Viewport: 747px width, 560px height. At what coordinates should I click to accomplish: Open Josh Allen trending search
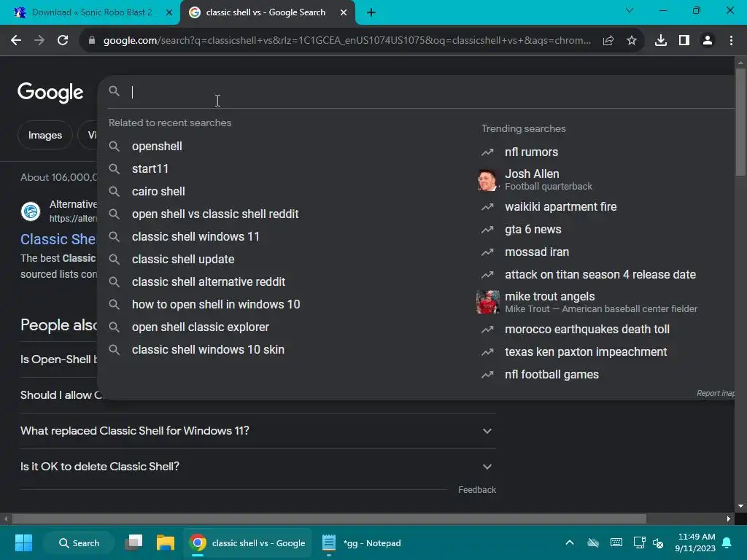[548, 179]
